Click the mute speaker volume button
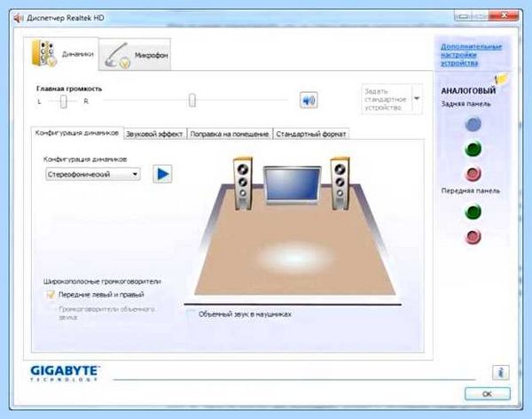Viewport: 532px width, 419px height. pos(309,100)
